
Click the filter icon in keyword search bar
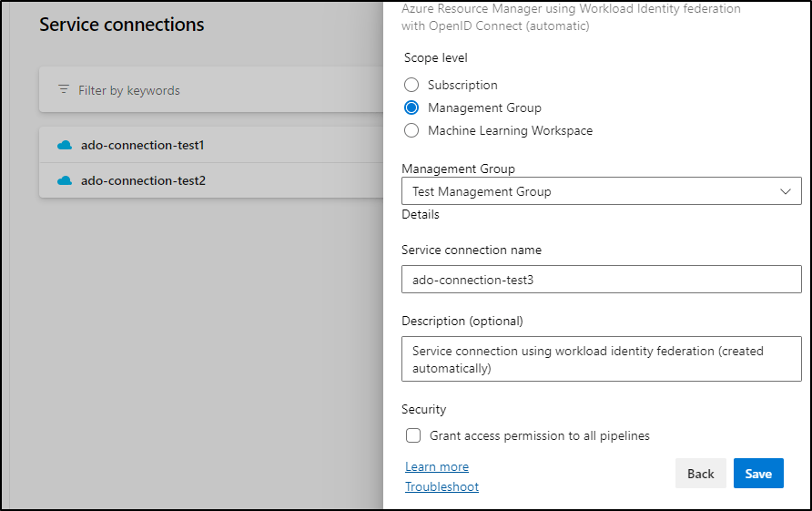(x=64, y=90)
